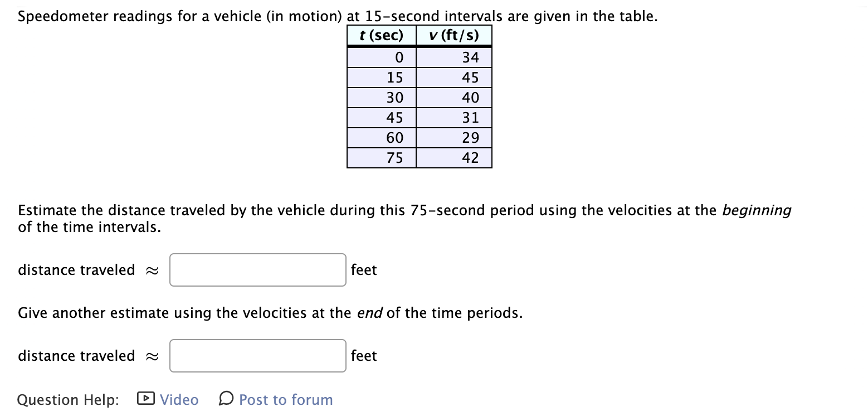
Task: Click the speech bubble icon before Post to forum
Action: (x=225, y=399)
